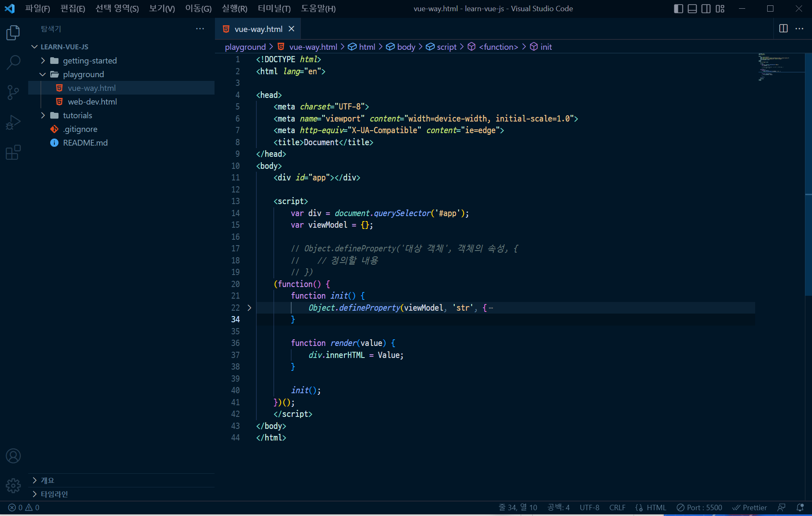Screen dimensions: 812x516
Task: Open the Manage gear icon
Action: (13, 485)
